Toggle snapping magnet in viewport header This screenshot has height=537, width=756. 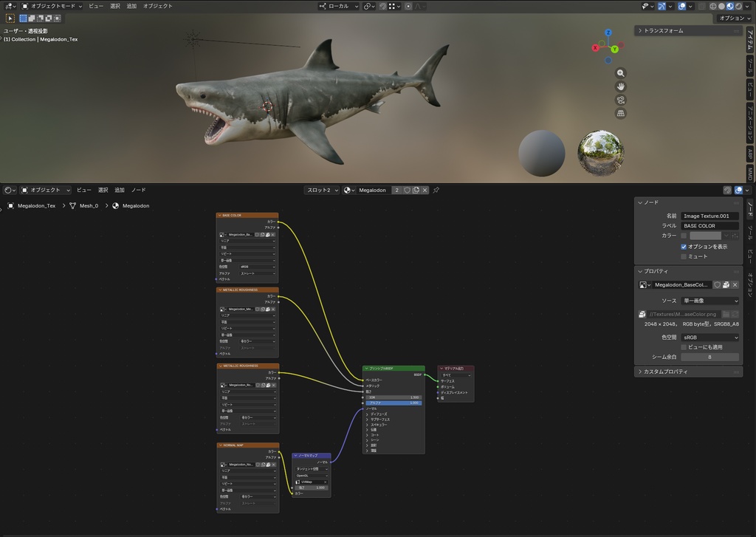coord(383,6)
